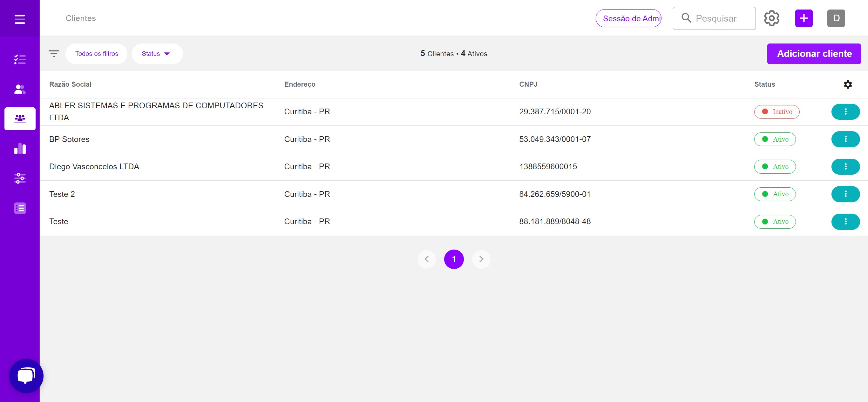Open the D user avatar menu
This screenshot has height=402, width=868.
[x=836, y=18]
